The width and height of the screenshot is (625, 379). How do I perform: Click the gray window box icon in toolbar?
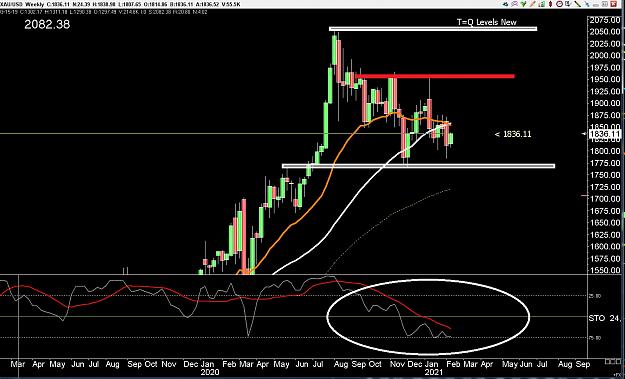click(606, 4)
